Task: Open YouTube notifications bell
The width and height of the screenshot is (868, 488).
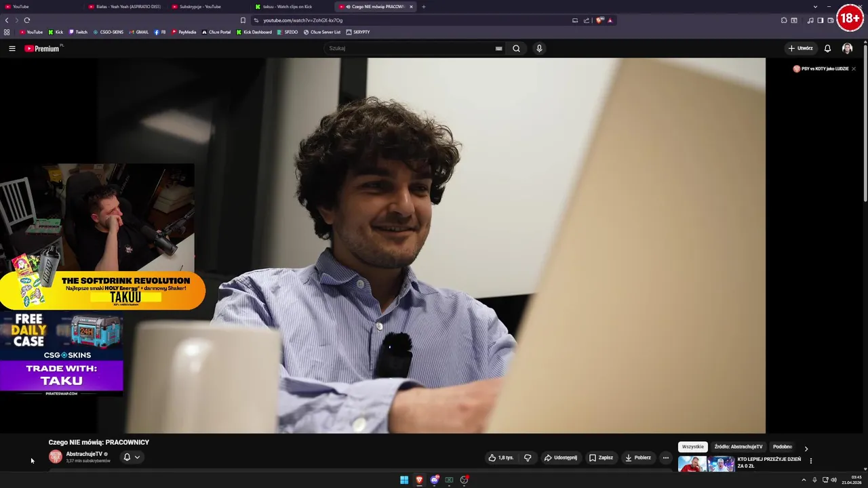Action: click(827, 48)
